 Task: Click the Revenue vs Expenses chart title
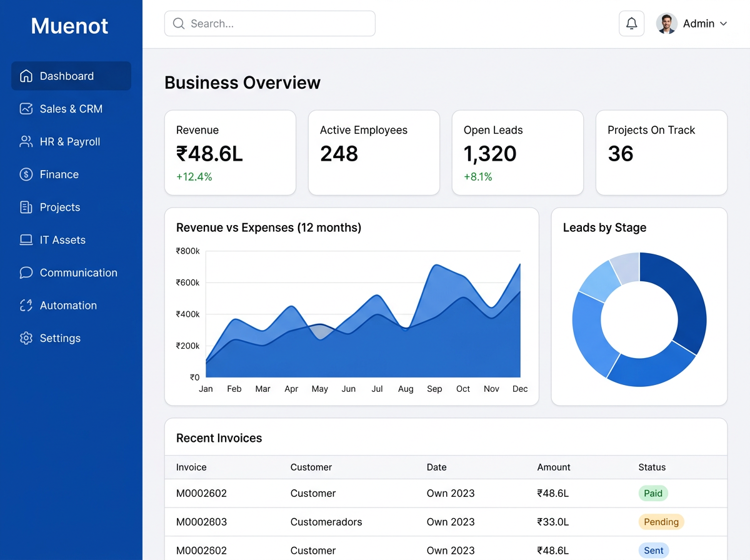tap(269, 228)
